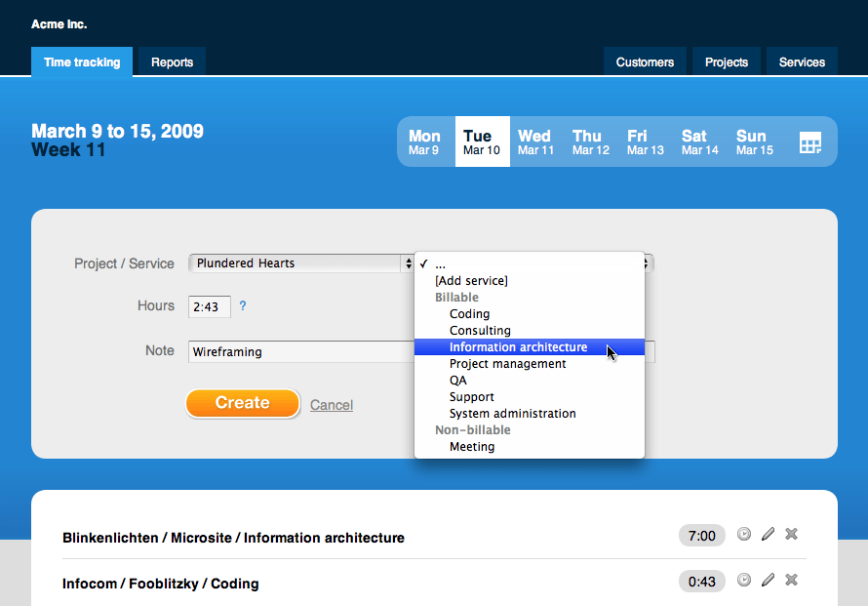Click the Hours help question mark
Screen dimensions: 868x606
coord(243,305)
